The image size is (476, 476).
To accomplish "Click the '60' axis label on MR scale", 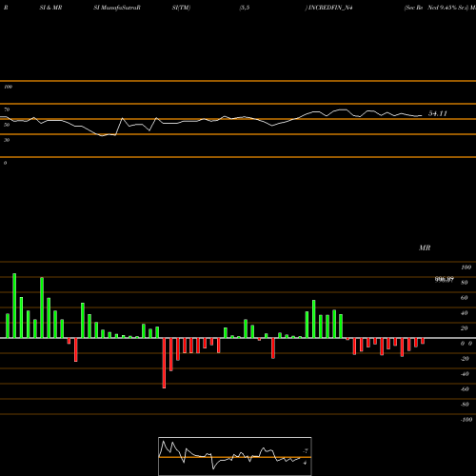I will tap(464, 298).
